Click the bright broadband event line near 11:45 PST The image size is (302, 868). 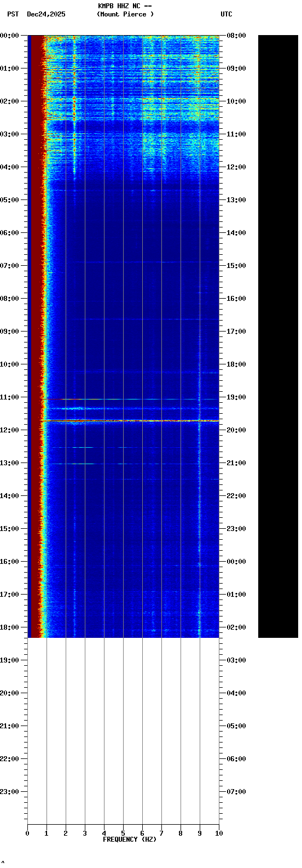coord(131,421)
